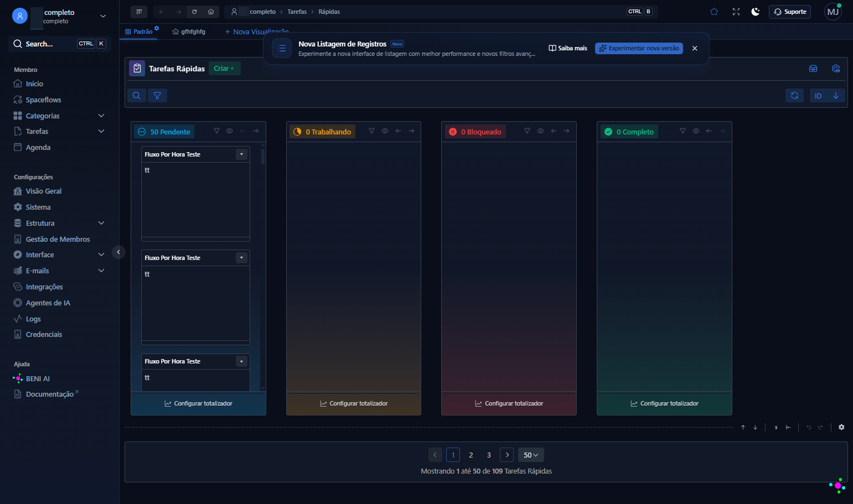Screen dimensions: 853x504
Task: Click the grid menu icon in top bar
Action: [139, 12]
